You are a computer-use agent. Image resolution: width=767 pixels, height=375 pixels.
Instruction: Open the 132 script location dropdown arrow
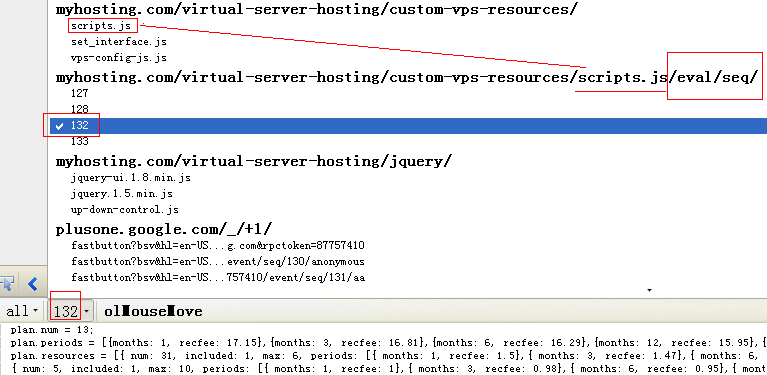86,311
